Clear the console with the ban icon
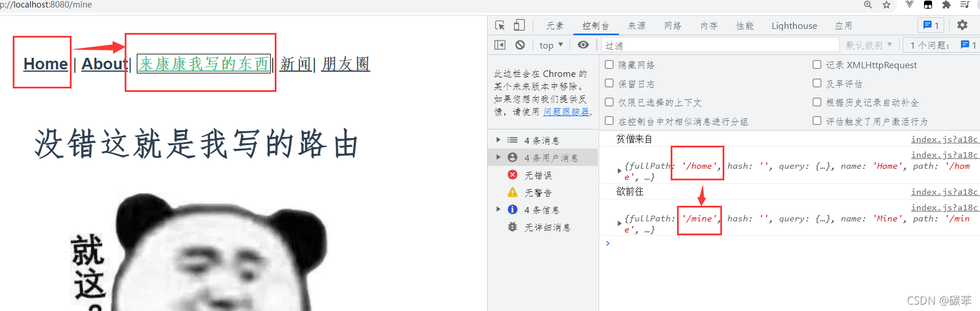Image resolution: width=980 pixels, height=311 pixels. 520,45
